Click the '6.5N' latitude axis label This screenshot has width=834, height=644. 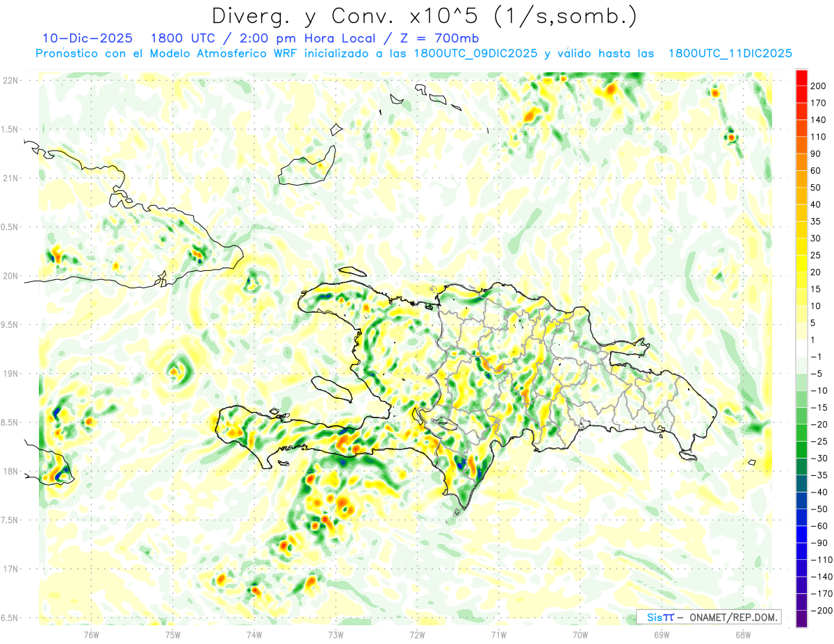tap(10, 618)
